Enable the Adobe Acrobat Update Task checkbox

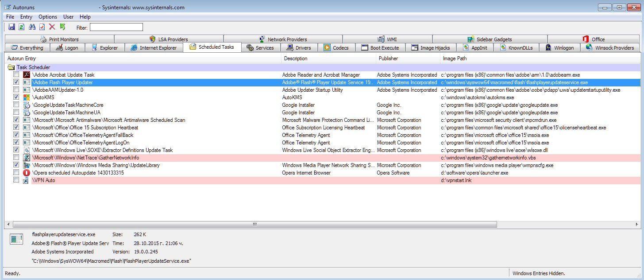[x=16, y=75]
